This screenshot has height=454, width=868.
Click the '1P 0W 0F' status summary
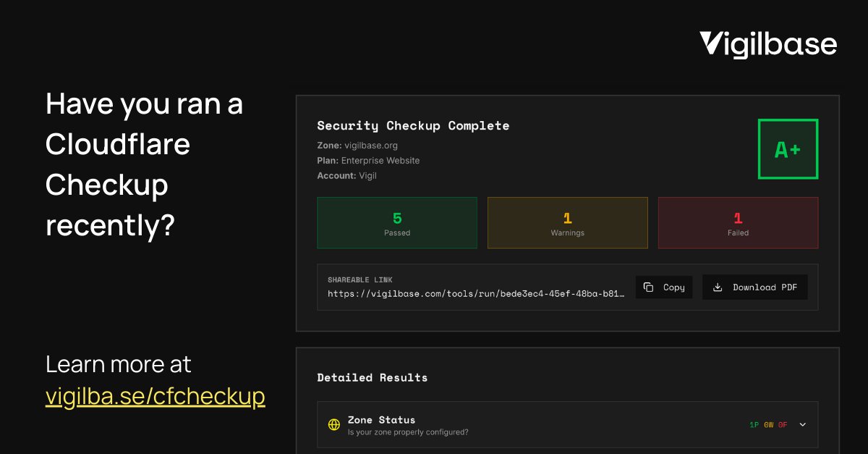click(768, 425)
